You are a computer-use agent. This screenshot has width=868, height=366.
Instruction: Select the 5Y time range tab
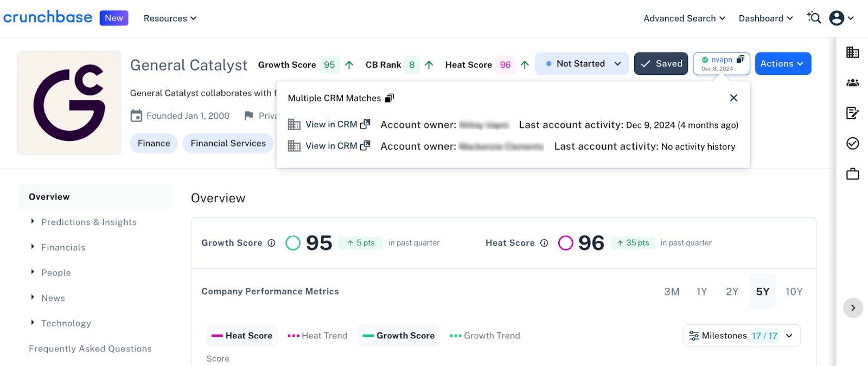(x=763, y=292)
